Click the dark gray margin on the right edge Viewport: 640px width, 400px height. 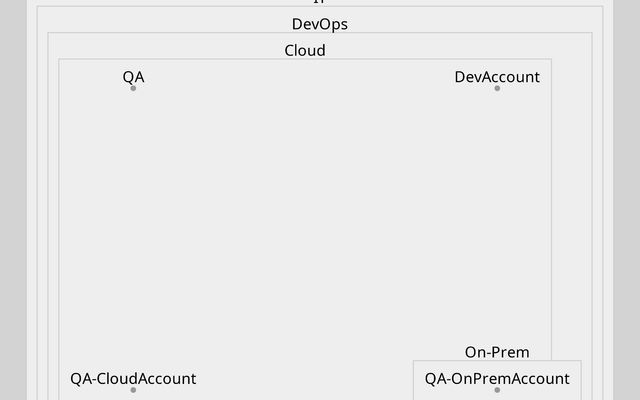tap(627, 200)
